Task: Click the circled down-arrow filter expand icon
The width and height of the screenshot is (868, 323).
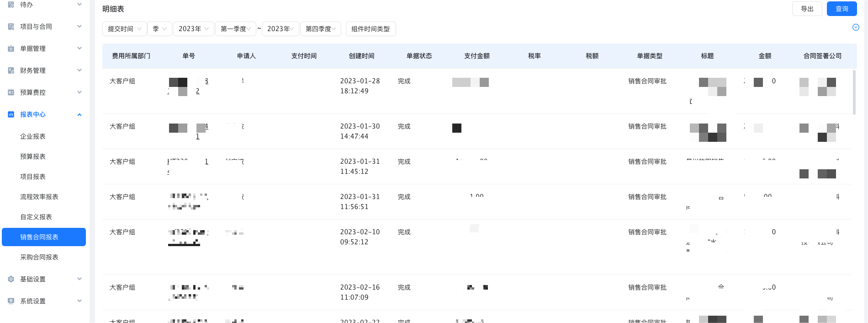Action: (x=856, y=27)
